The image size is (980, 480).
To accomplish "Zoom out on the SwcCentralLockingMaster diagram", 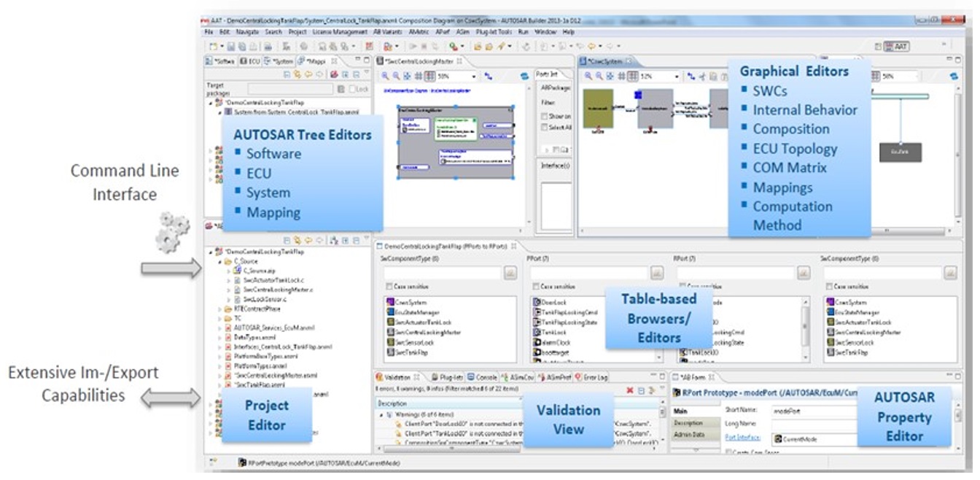I will [397, 76].
